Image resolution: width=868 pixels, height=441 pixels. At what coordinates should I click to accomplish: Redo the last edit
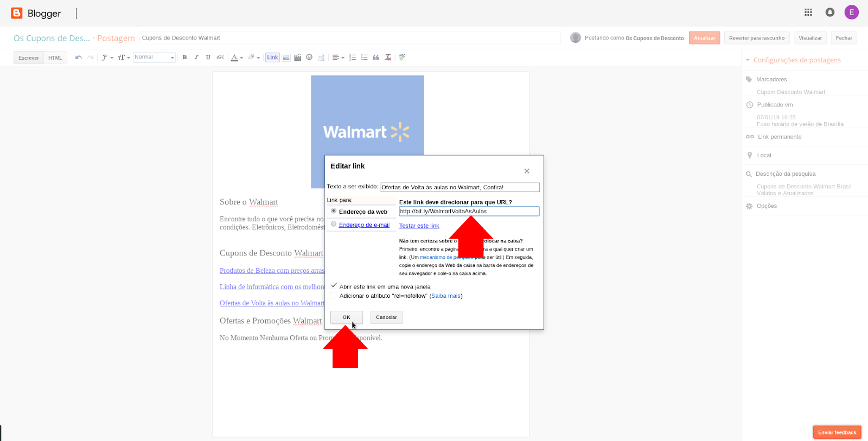tap(91, 57)
